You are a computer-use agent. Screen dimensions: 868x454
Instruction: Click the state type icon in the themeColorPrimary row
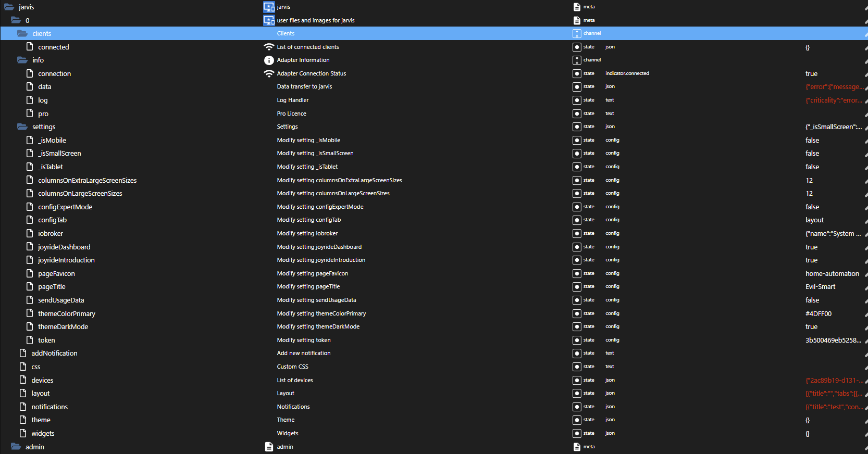(x=577, y=313)
